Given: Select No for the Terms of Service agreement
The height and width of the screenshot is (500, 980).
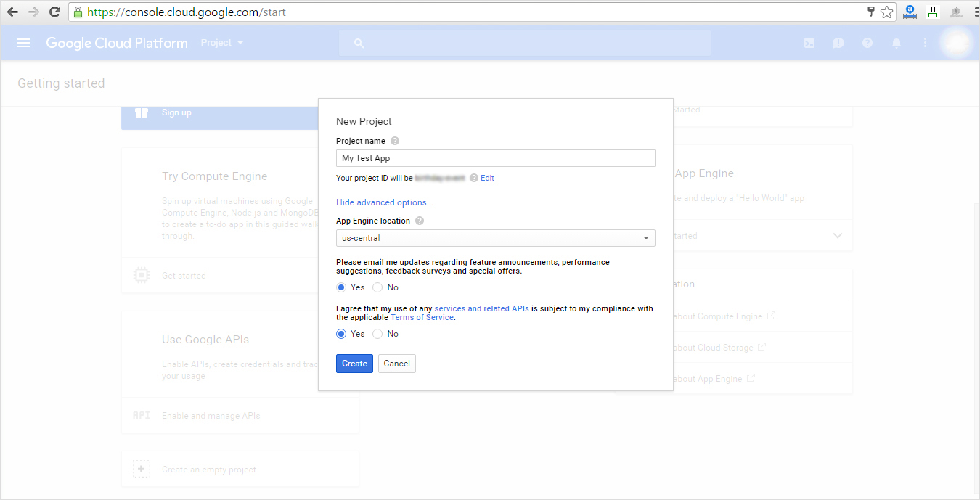Looking at the screenshot, I should (x=377, y=334).
